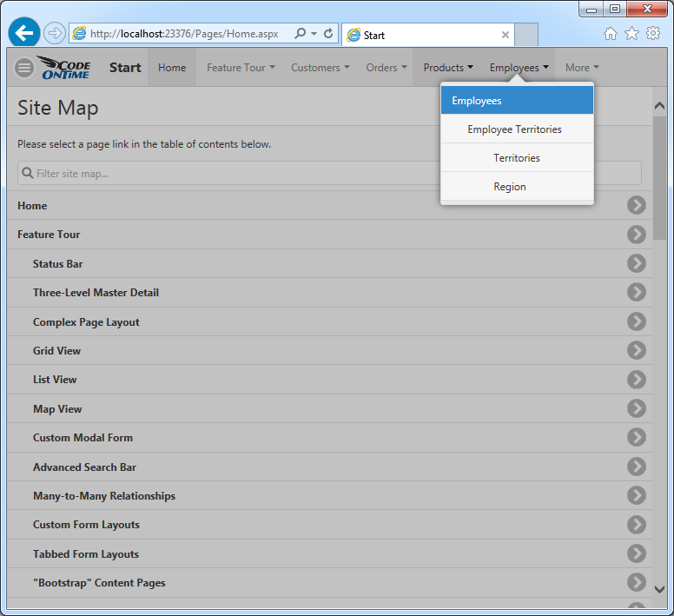Click arrow icon for Custom Modal Form
Screen dimensions: 674x616
[x=637, y=437]
